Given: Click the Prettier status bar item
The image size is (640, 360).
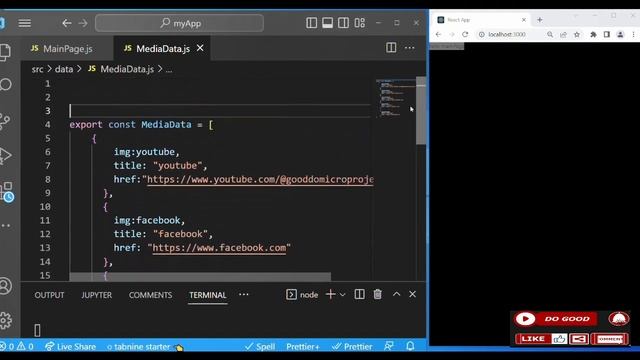Looking at the screenshot, I should [x=352, y=347].
